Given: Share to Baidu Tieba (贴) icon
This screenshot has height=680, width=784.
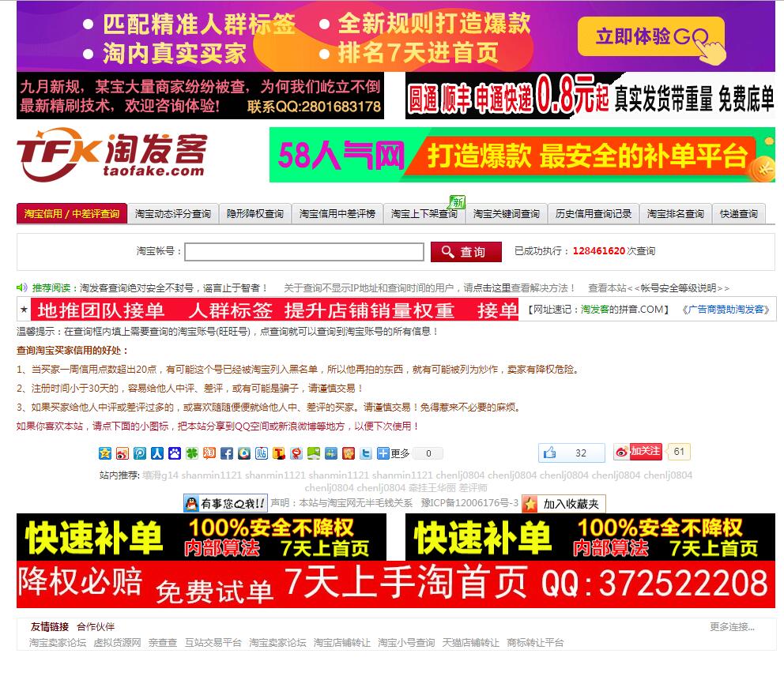Looking at the screenshot, I should [x=262, y=453].
